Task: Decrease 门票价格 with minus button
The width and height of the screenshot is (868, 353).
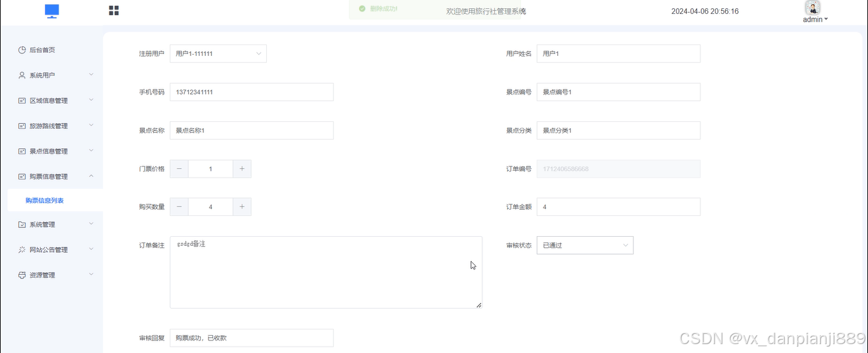Action: pos(179,169)
